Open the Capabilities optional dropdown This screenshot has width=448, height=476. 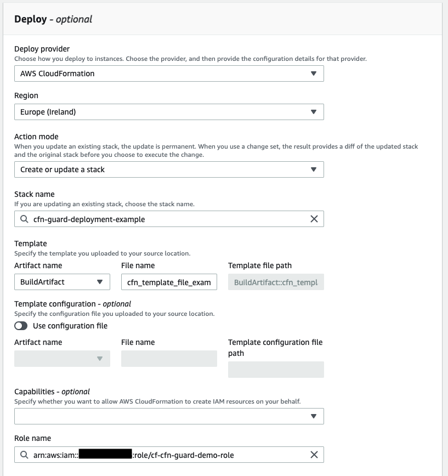click(169, 416)
